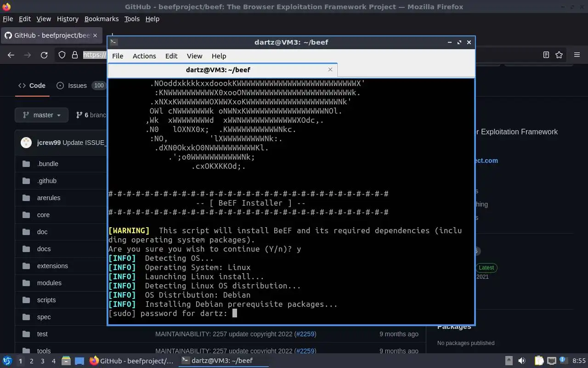Open file manager from taskbar

pyautogui.click(x=66, y=361)
